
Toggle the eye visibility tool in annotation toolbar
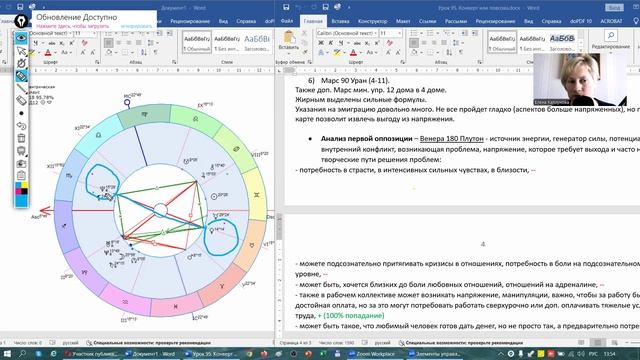click(21, 38)
